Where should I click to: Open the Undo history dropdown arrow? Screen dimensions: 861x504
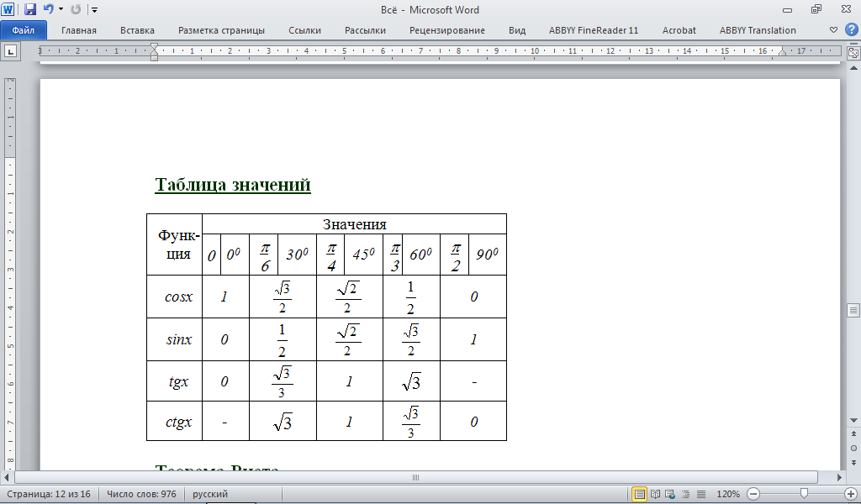(61, 9)
